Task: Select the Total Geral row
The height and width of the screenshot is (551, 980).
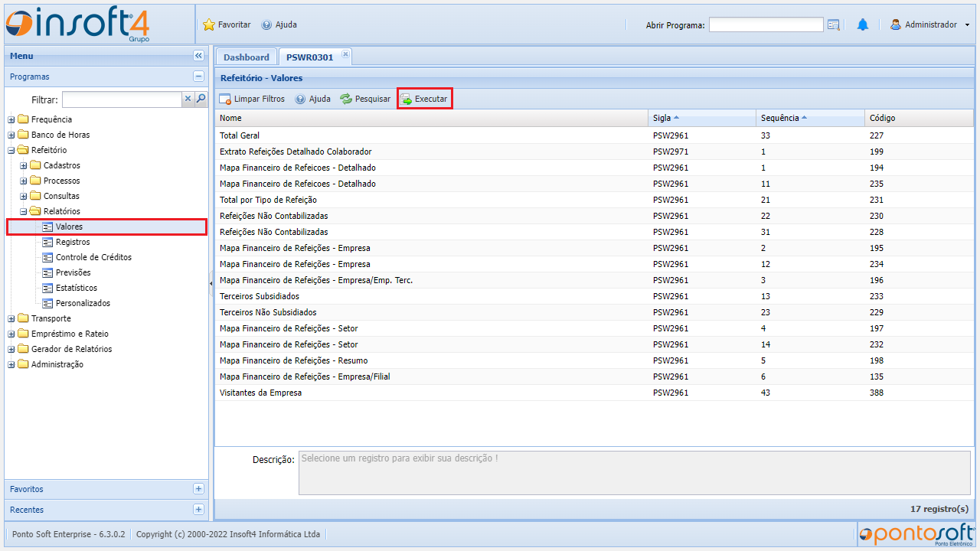Action: pyautogui.click(x=240, y=135)
